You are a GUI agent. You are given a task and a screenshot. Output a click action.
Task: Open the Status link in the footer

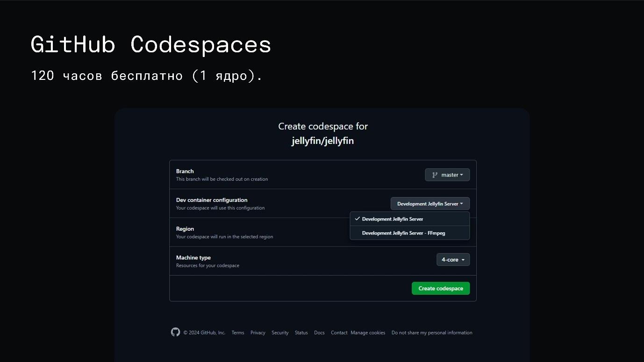[x=301, y=332]
